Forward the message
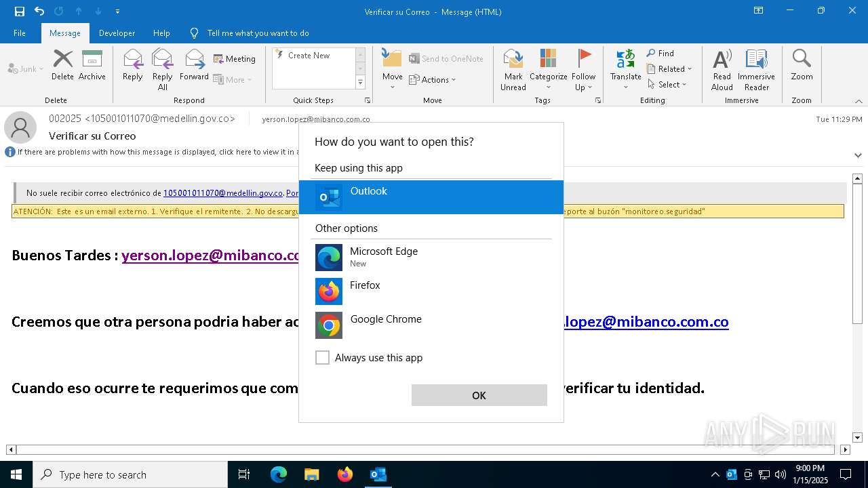The width and height of the screenshot is (868, 488). pos(194,65)
